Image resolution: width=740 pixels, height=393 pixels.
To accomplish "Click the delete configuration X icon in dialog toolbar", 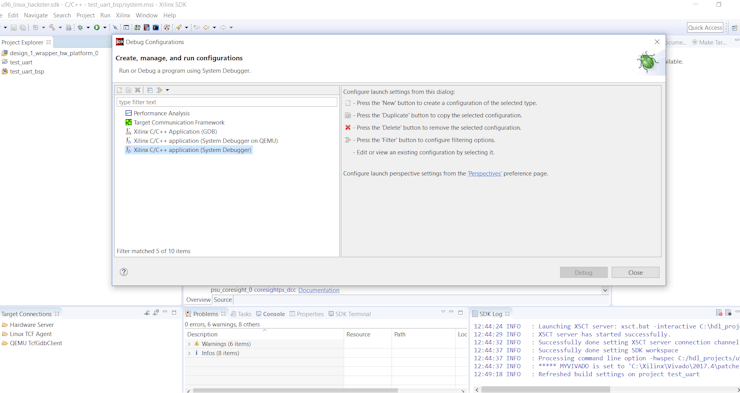I will click(x=137, y=90).
